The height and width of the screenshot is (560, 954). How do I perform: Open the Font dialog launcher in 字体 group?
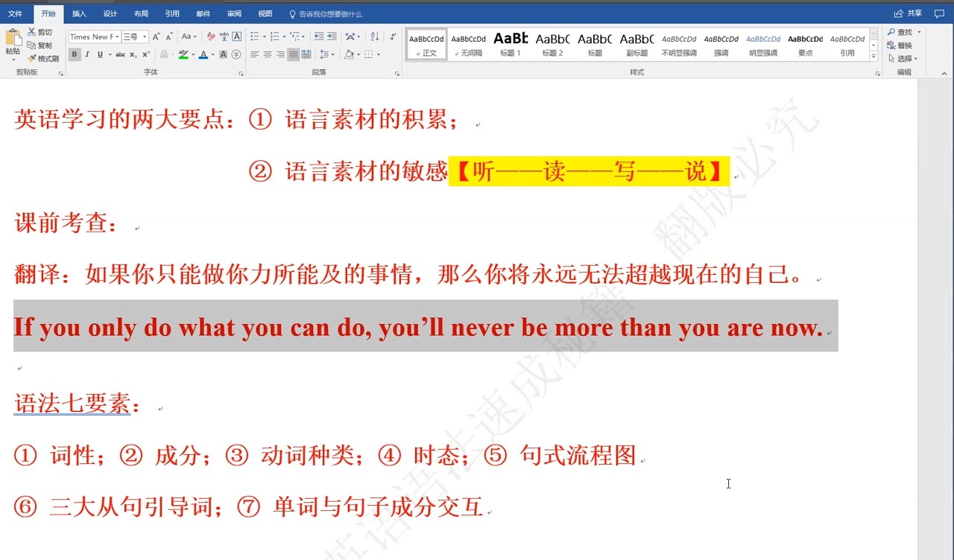coord(241,74)
